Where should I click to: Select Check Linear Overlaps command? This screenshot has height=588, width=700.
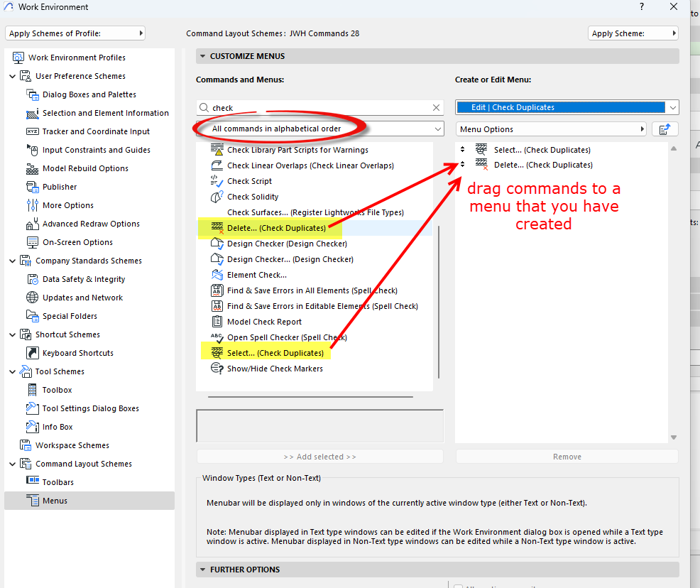[310, 165]
